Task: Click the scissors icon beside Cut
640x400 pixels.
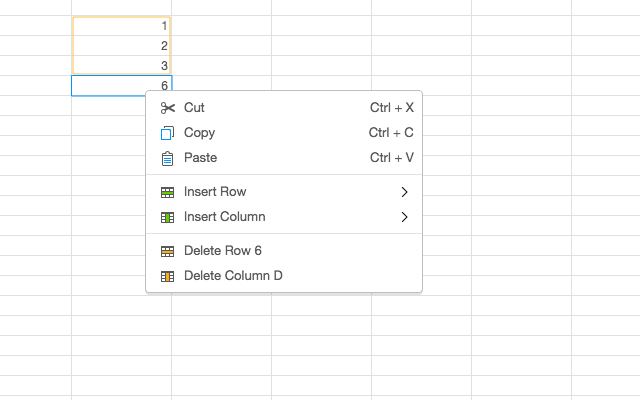Action: coord(167,108)
